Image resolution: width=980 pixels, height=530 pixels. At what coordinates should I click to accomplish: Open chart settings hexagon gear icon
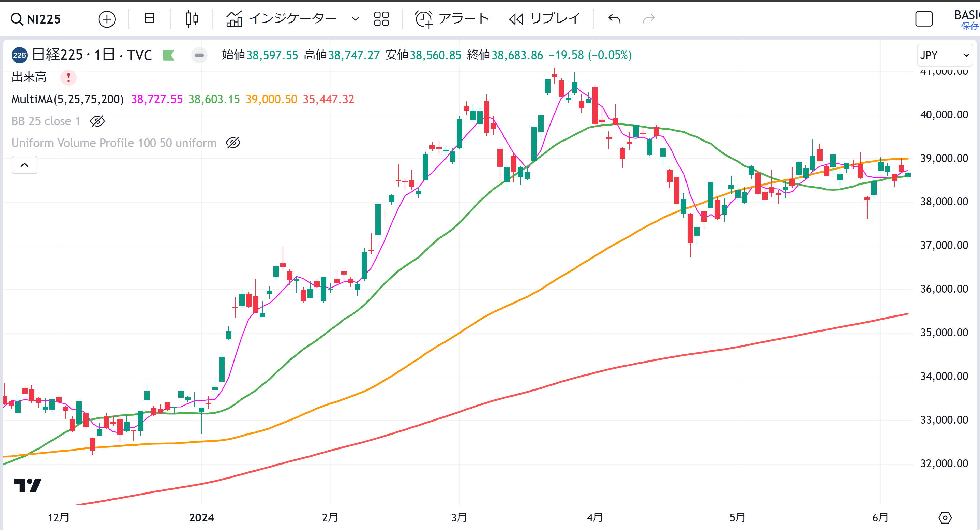coord(945,517)
